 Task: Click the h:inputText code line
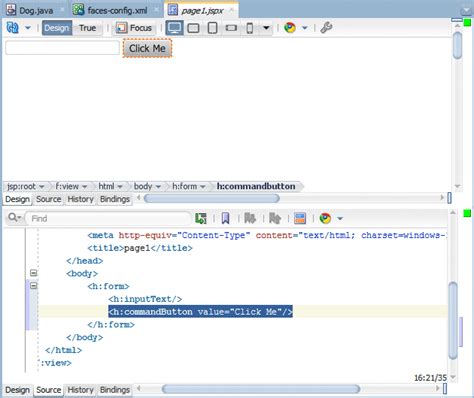point(145,299)
